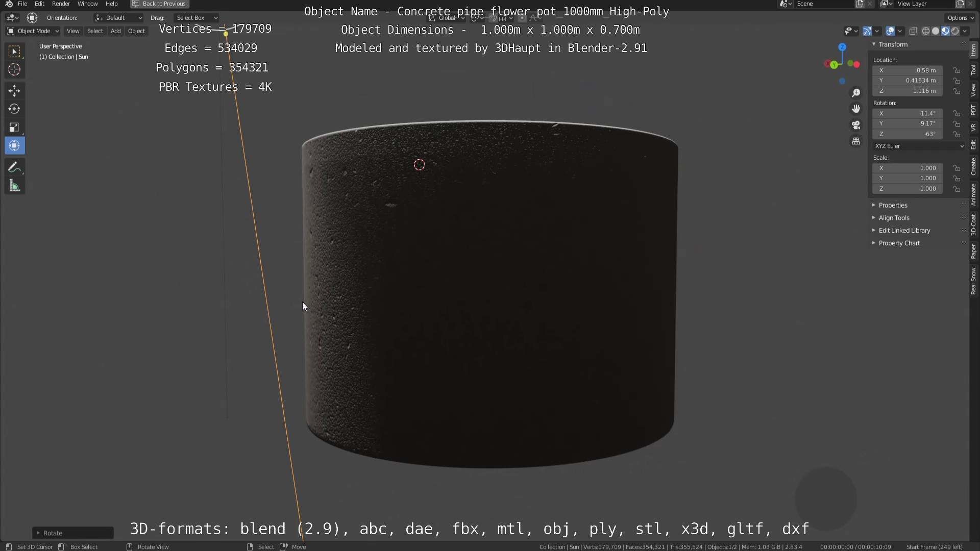Viewport: 980px width, 551px height.
Task: Switch perspective/orthographic with grid icon
Action: 856,141
